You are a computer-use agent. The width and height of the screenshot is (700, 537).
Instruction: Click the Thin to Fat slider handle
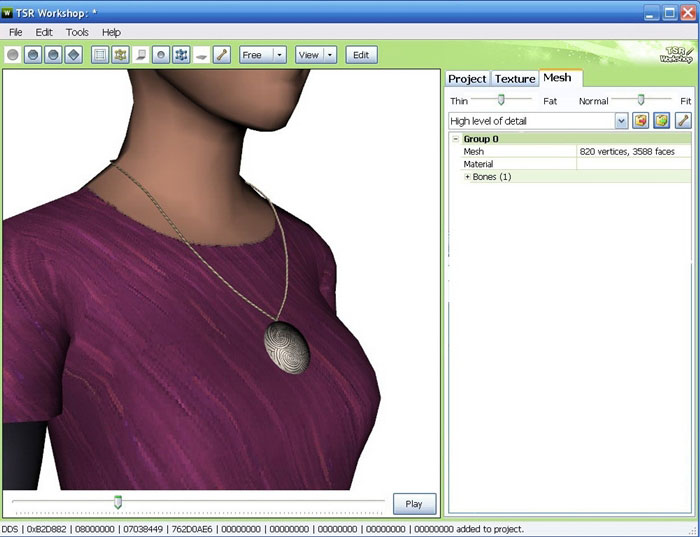click(501, 99)
